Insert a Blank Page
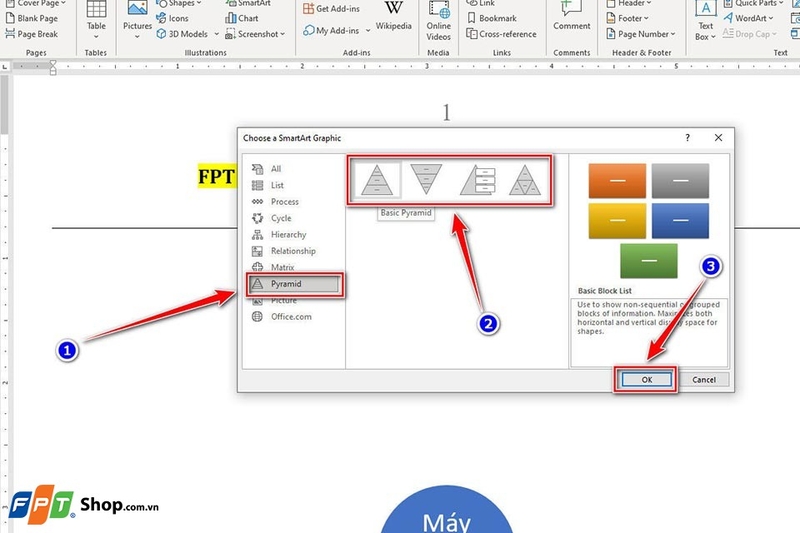800x533 pixels. (32, 18)
